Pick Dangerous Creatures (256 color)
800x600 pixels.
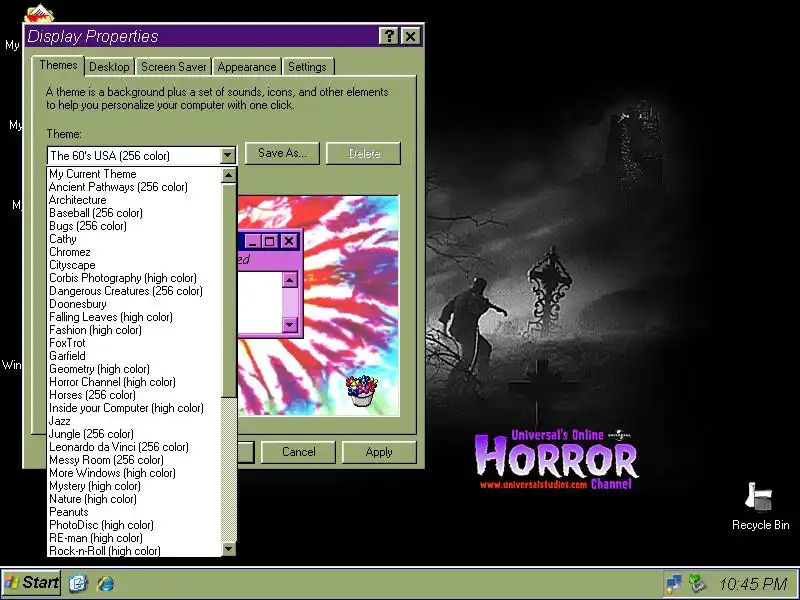click(134, 291)
